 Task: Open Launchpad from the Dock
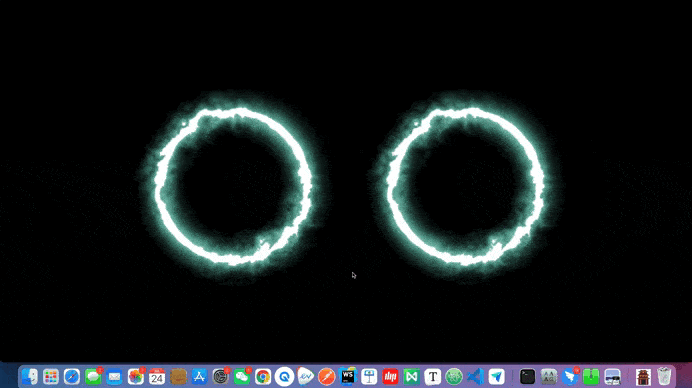[51, 377]
